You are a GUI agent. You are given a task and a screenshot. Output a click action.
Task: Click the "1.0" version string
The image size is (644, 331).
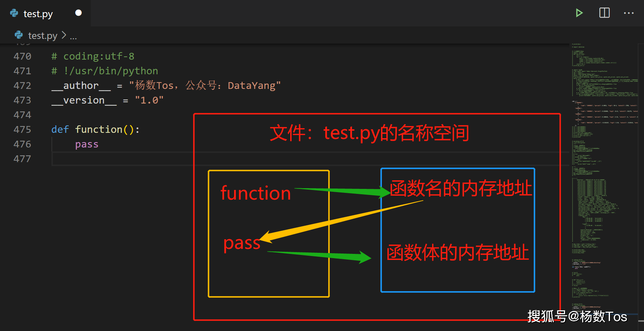[x=149, y=100]
